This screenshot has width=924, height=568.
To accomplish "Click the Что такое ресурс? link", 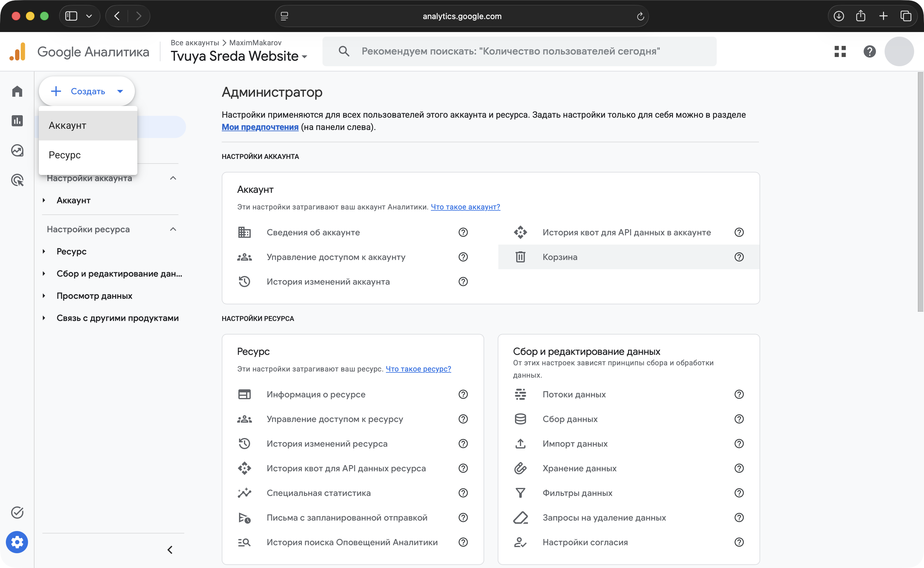I will (x=419, y=369).
